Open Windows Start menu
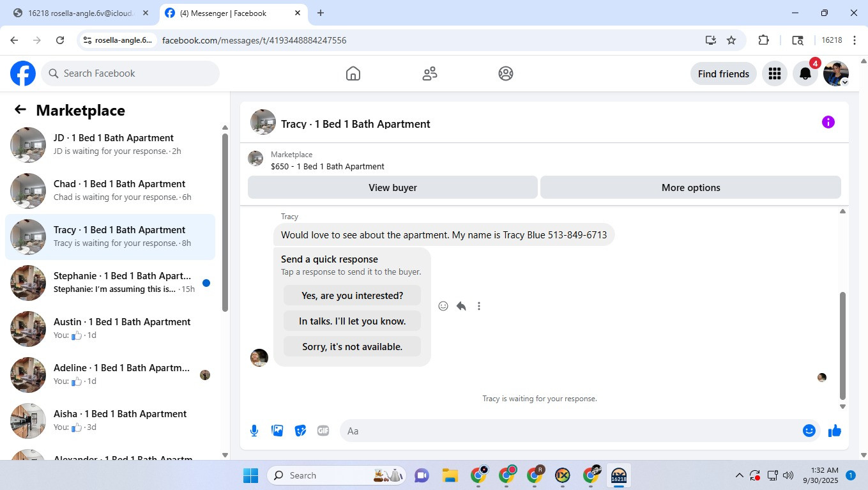Screen dimensions: 868x490 tap(250, 475)
